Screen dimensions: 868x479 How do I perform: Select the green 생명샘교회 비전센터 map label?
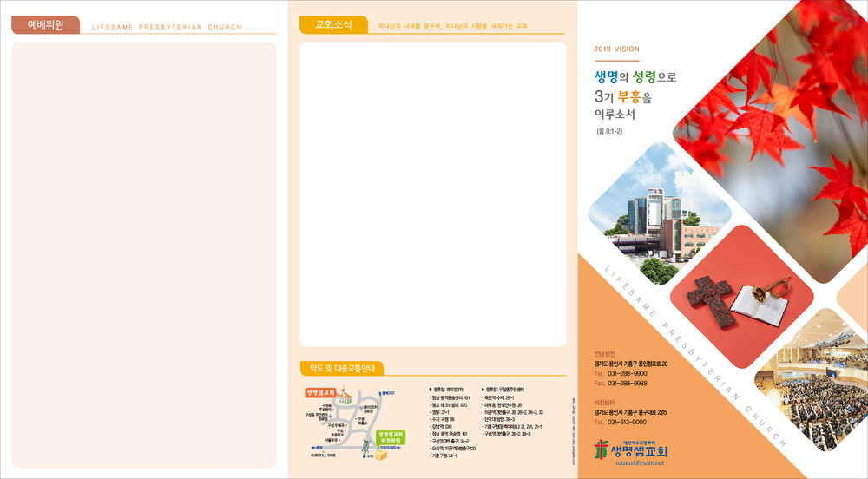click(x=390, y=436)
